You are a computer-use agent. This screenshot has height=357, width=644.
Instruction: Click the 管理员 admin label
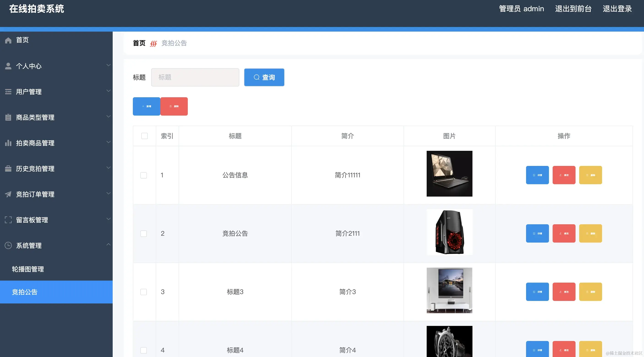pyautogui.click(x=521, y=9)
